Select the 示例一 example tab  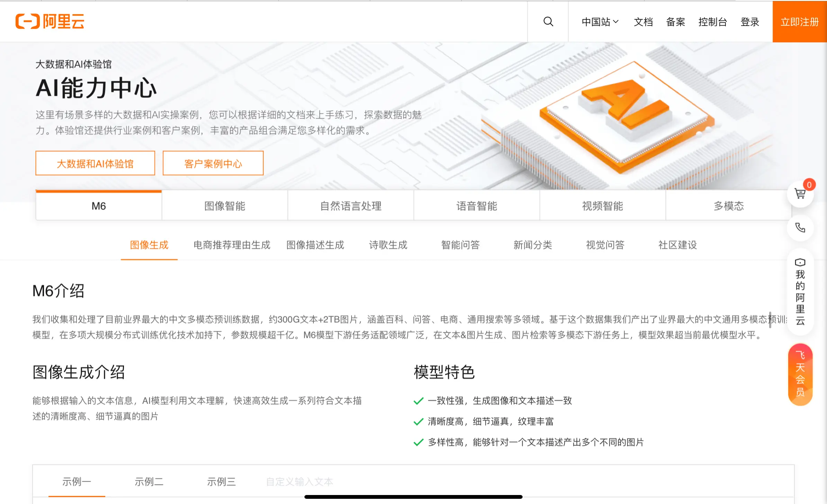click(x=77, y=481)
